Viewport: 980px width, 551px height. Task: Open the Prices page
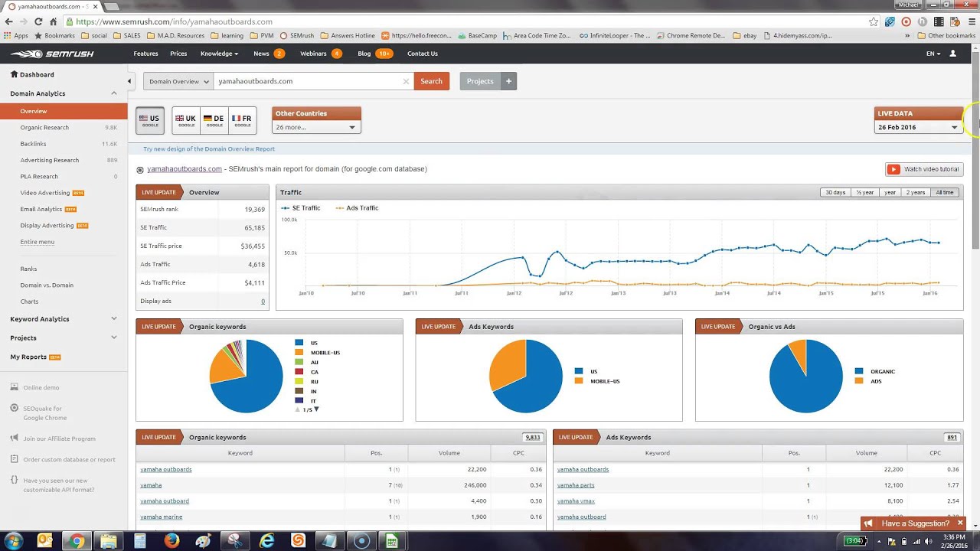tap(178, 54)
